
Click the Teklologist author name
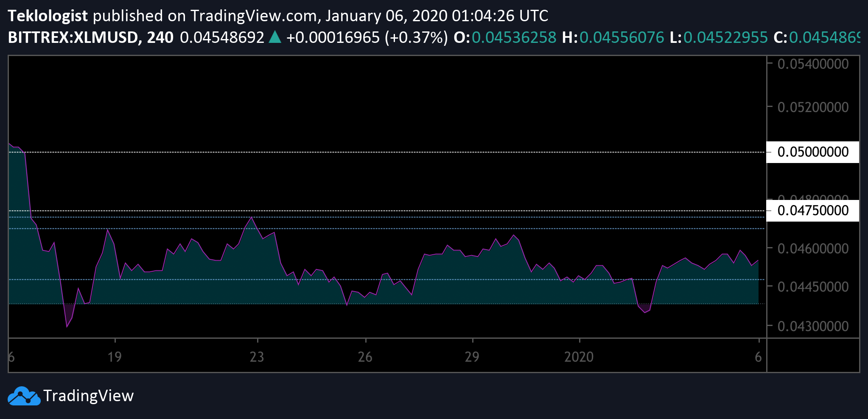(48, 16)
